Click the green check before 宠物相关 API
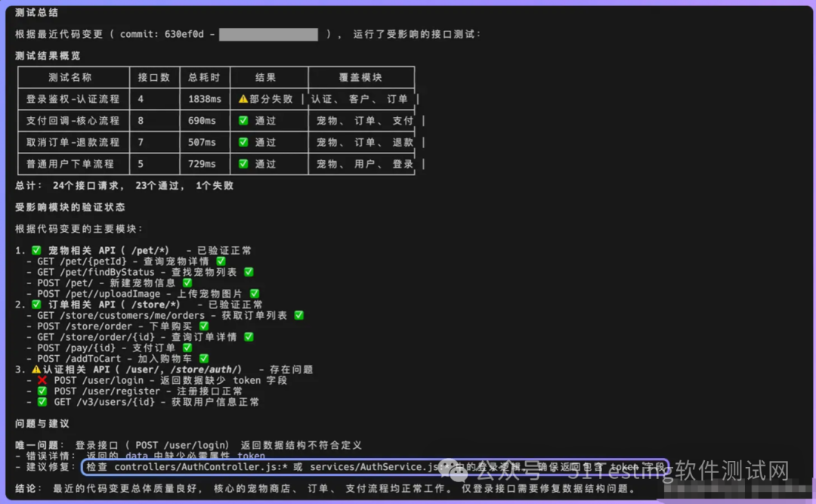 (x=36, y=250)
